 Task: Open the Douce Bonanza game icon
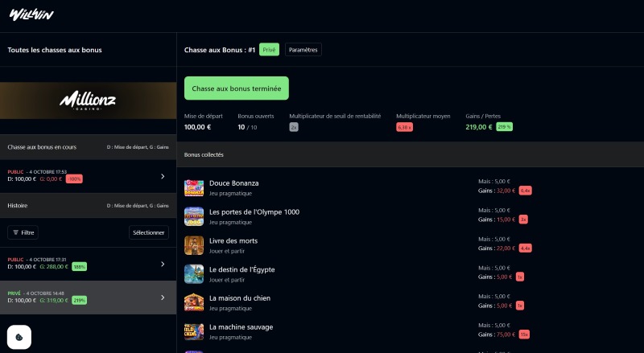pyautogui.click(x=193, y=188)
